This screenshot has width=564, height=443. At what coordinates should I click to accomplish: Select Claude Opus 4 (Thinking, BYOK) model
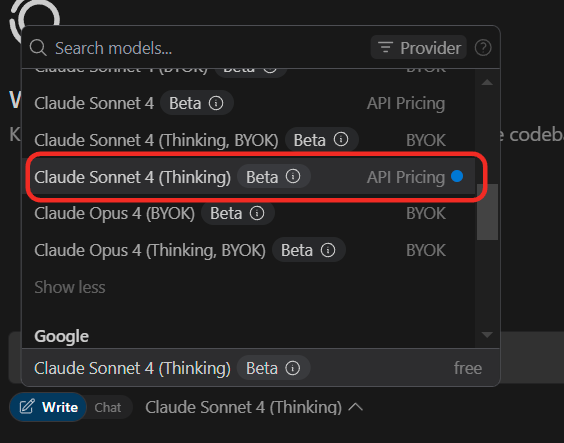[x=248, y=250]
